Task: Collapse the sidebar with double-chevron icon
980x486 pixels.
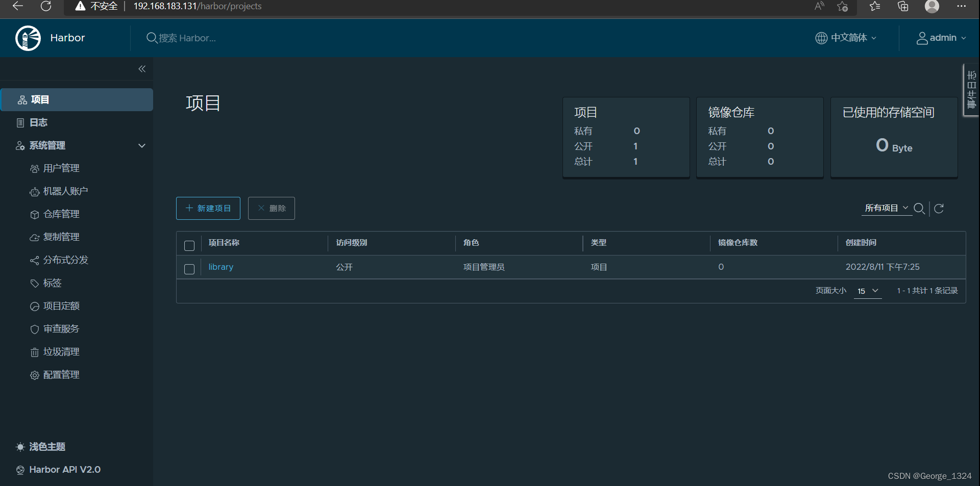Action: tap(142, 69)
